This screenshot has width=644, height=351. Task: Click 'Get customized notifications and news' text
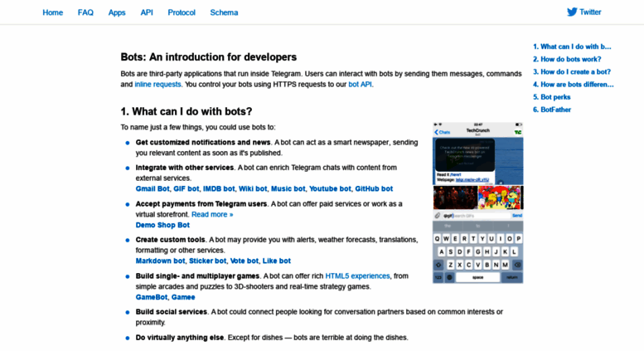(203, 142)
